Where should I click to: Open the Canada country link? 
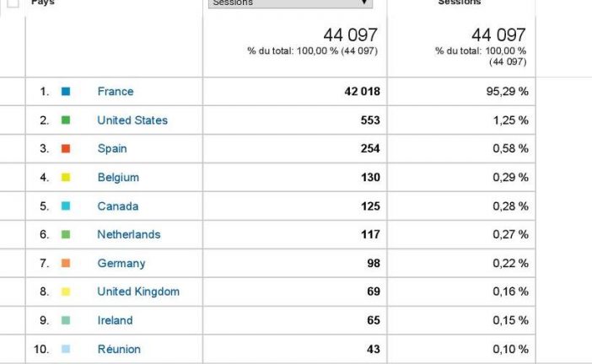(x=118, y=206)
